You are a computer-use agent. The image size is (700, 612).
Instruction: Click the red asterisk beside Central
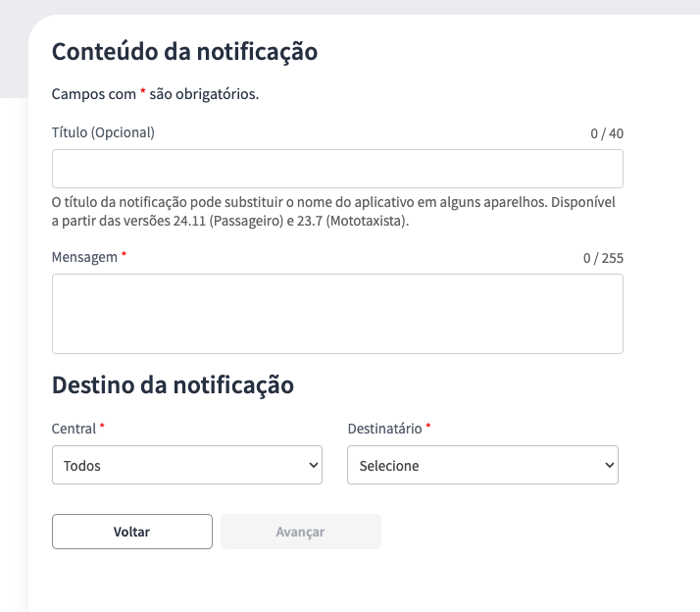pos(102,429)
